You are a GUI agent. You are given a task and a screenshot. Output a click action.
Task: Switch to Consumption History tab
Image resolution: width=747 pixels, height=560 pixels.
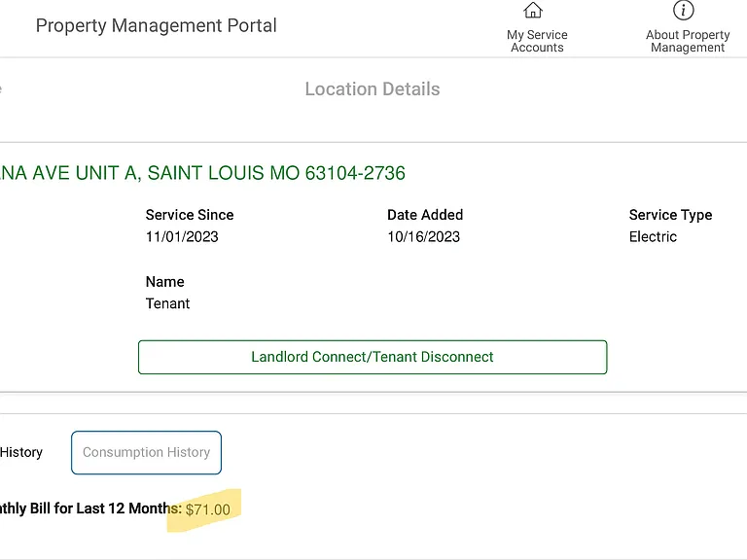tap(146, 452)
